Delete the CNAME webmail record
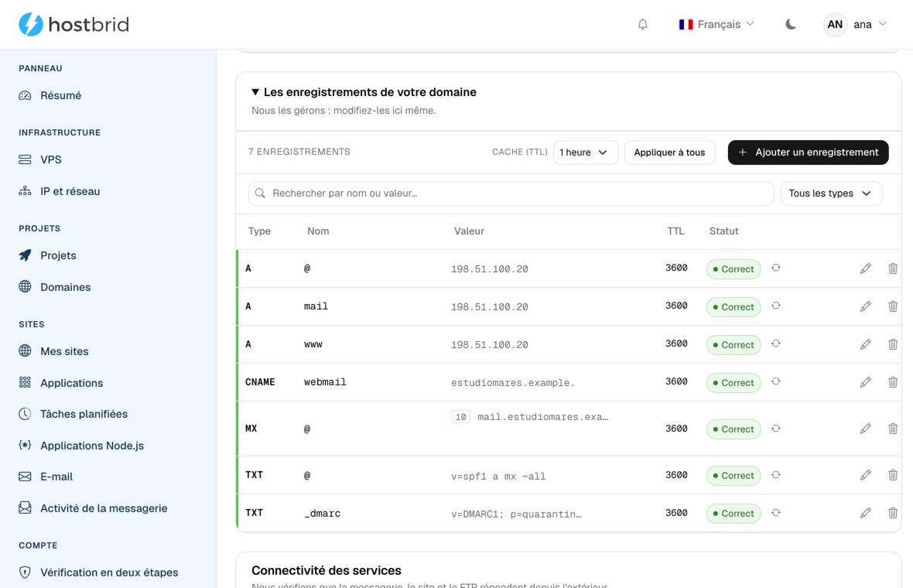This screenshot has width=913, height=588. coord(893,382)
